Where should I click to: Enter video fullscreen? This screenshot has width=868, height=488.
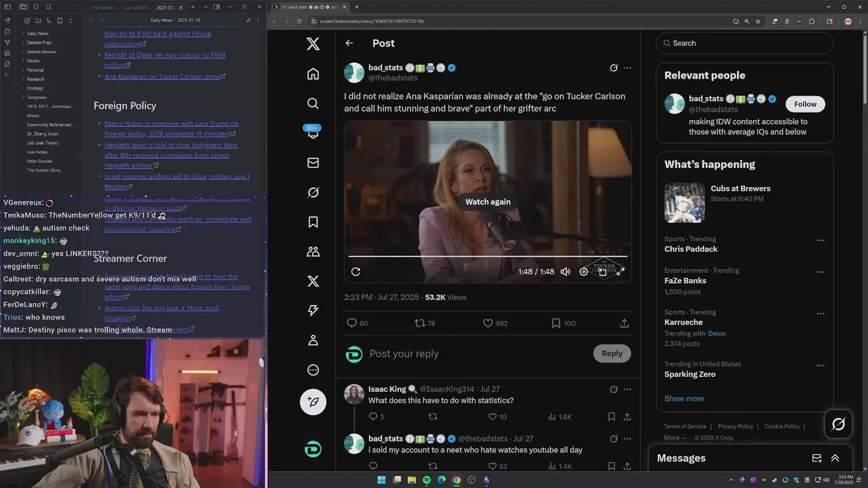(620, 272)
